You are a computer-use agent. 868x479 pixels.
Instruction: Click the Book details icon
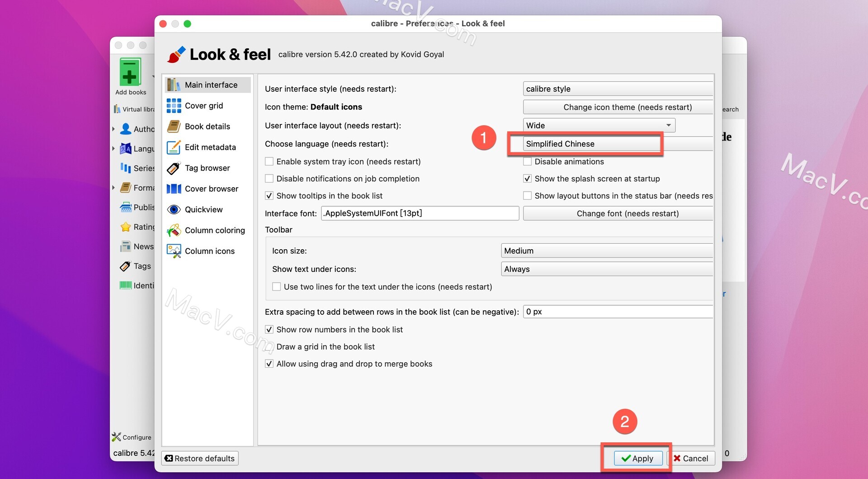tap(174, 126)
